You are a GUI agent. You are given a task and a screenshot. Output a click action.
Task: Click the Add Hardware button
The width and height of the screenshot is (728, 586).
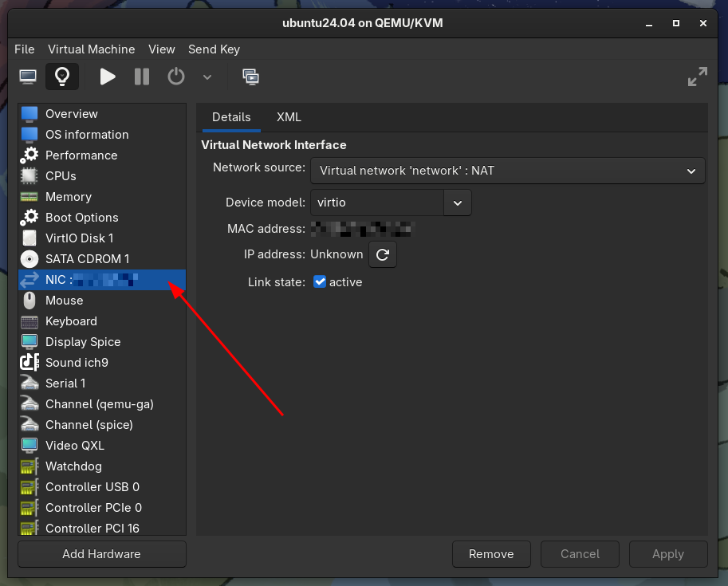pos(101,553)
